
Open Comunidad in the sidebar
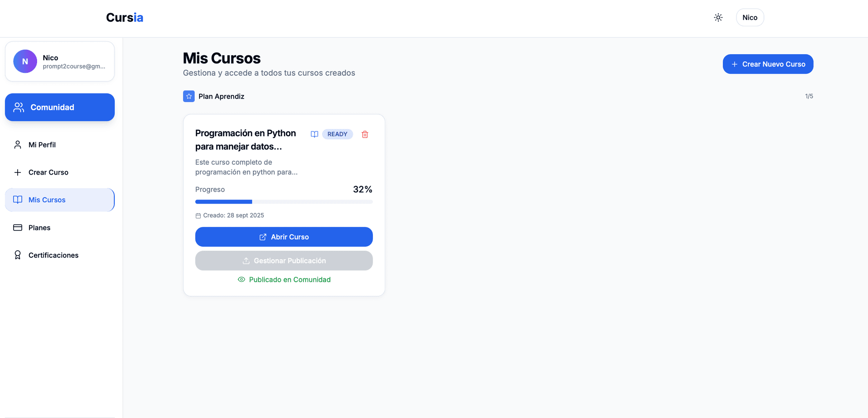[x=60, y=107]
